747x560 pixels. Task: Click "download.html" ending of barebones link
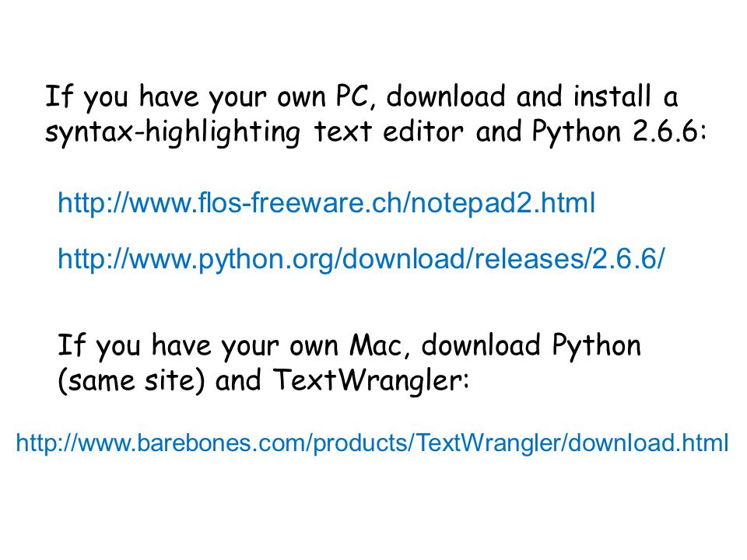(648, 443)
